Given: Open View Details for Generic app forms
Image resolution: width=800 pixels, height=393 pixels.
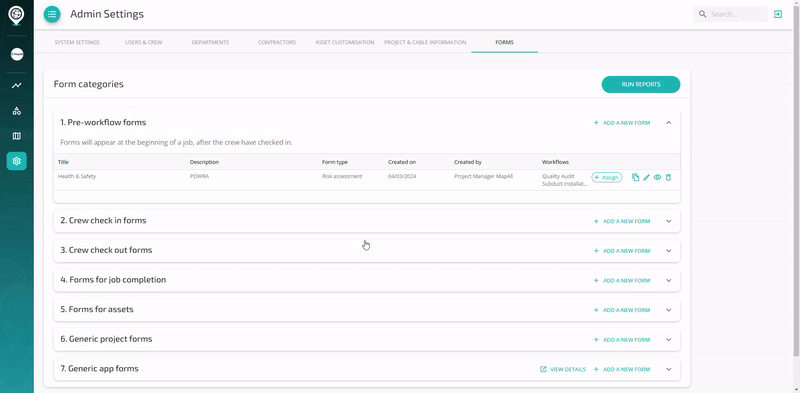Looking at the screenshot, I should click(x=563, y=370).
